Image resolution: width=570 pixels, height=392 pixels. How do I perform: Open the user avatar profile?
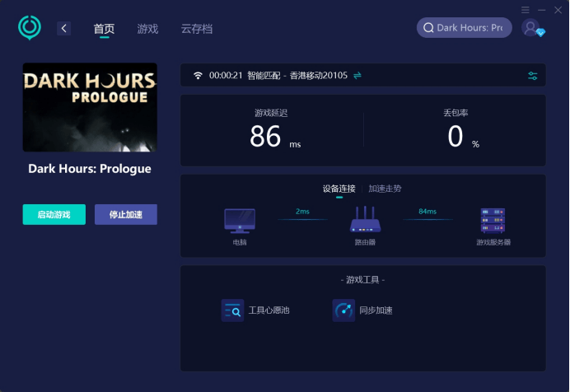pos(531,28)
